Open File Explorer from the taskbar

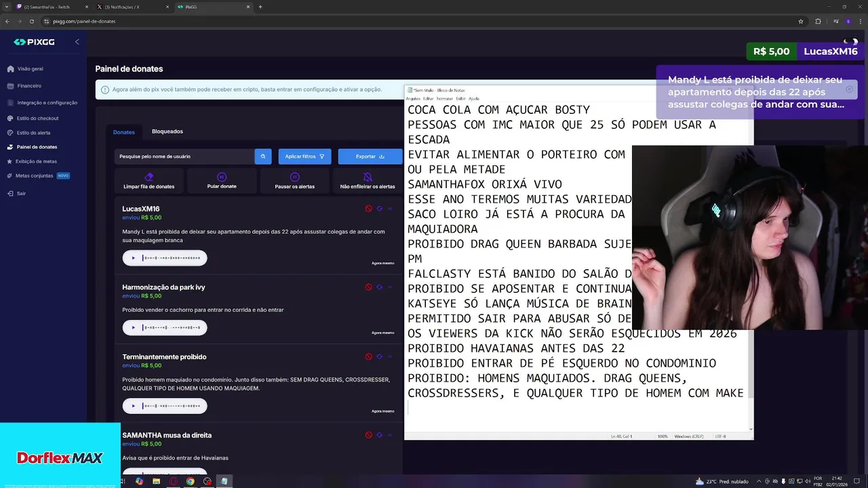click(156, 481)
